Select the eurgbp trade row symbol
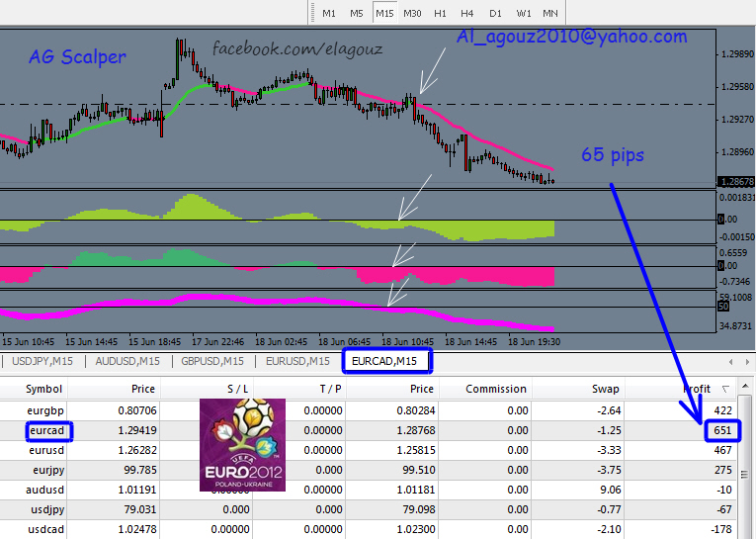This screenshot has height=539, width=756. (45, 410)
